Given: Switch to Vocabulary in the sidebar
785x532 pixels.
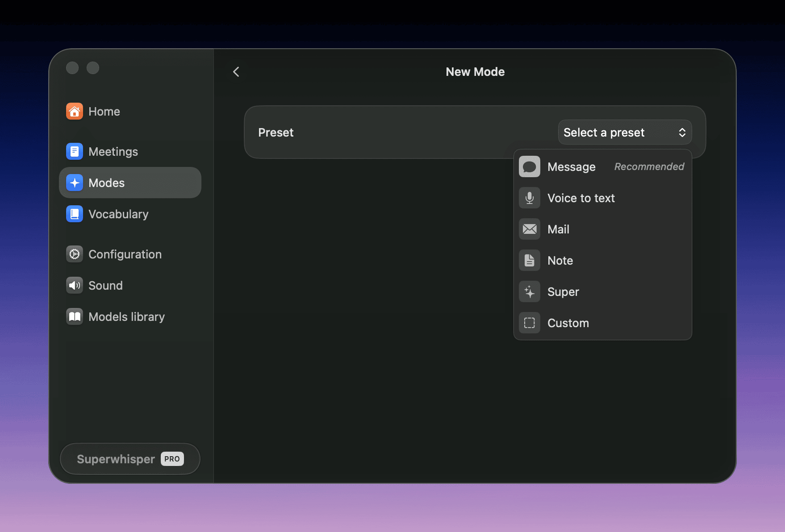Looking at the screenshot, I should [130, 214].
